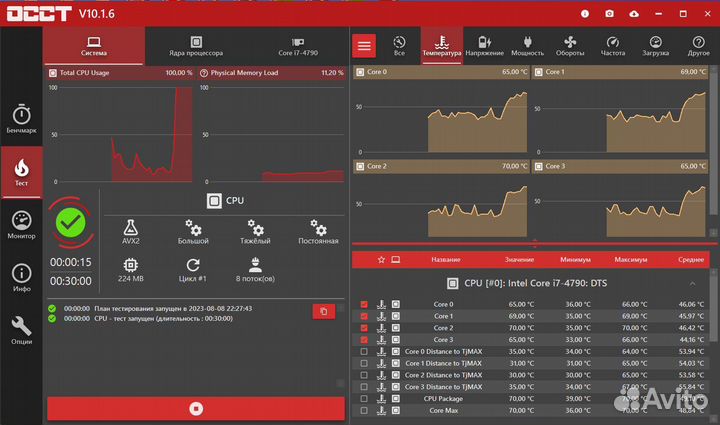This screenshot has width=720, height=425.
Task: Click the 8 поток(ов) threads option
Action: [255, 270]
